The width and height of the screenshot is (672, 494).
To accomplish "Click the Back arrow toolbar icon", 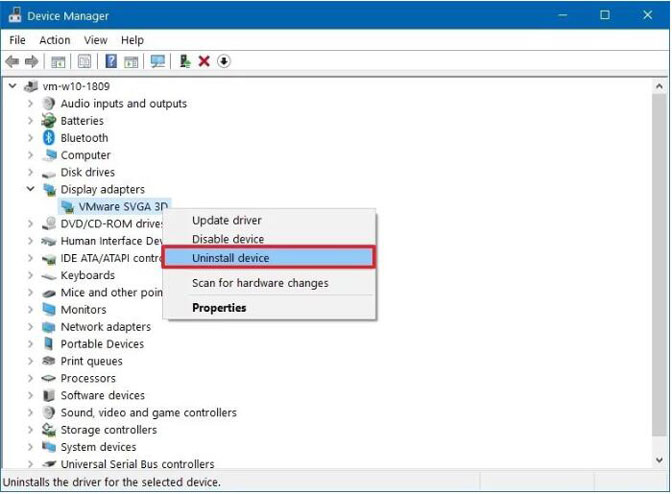I will pos(12,62).
